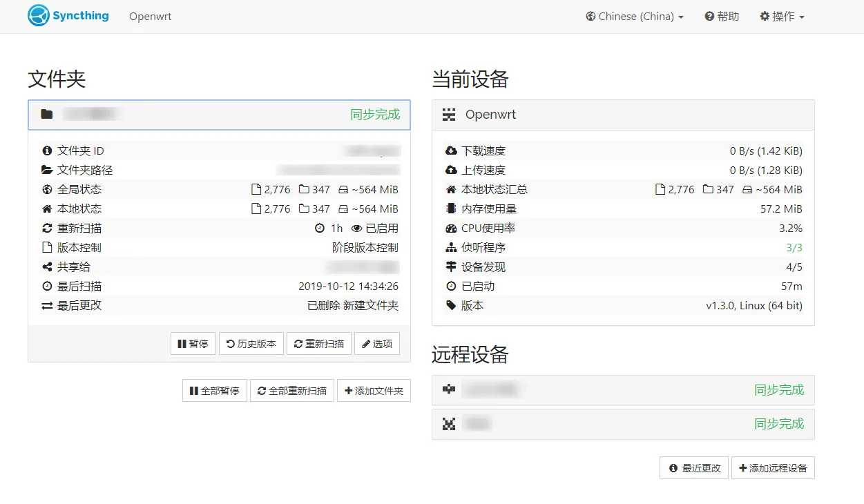
Task: Click the version tag icon
Action: (x=451, y=305)
